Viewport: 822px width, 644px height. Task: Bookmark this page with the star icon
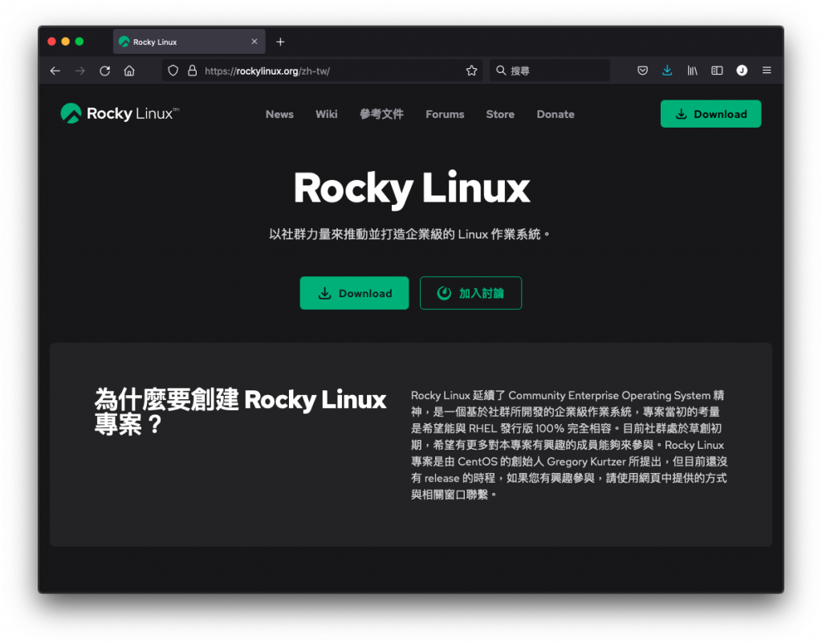[471, 71]
